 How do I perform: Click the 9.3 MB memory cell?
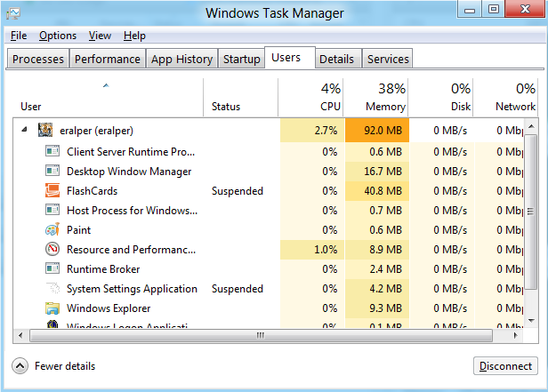(x=377, y=308)
